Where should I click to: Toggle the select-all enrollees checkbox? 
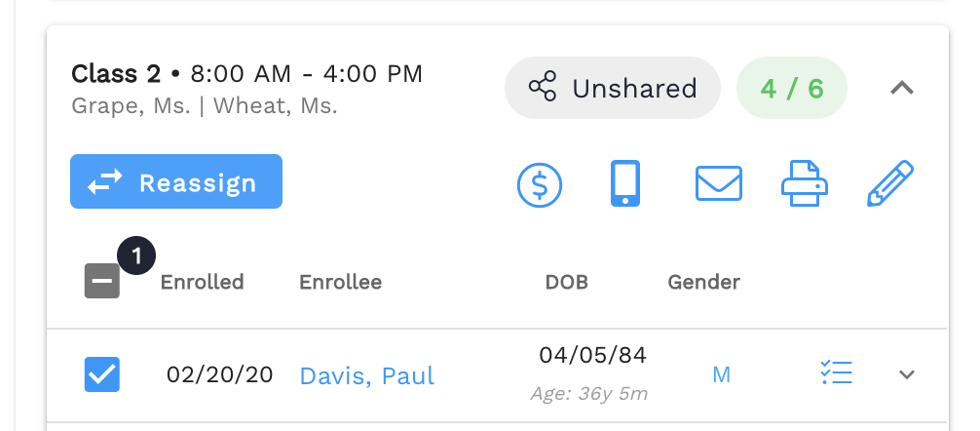pyautogui.click(x=102, y=281)
